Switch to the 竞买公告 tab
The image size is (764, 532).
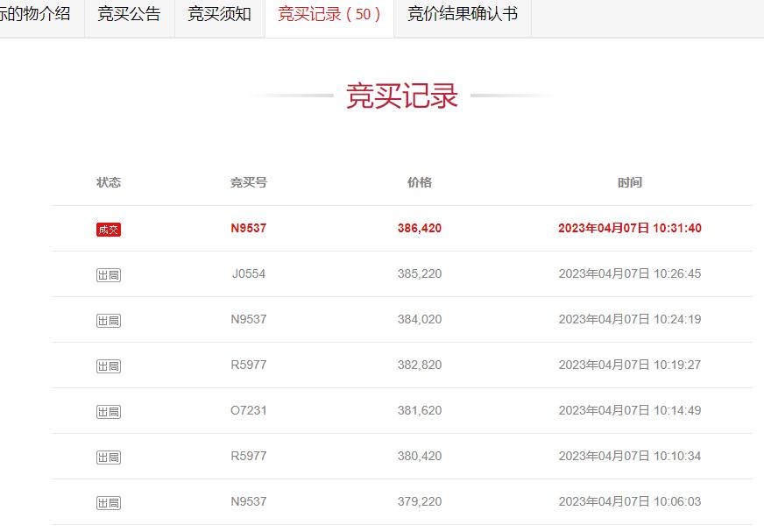point(128,15)
